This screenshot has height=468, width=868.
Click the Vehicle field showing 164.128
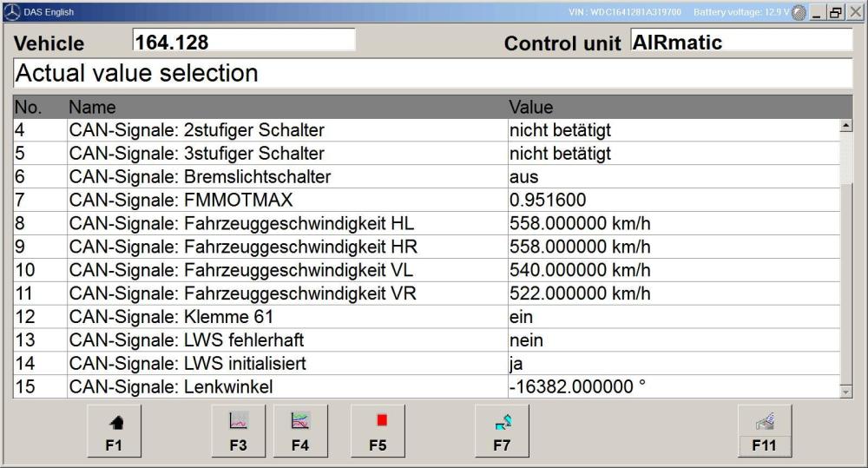pos(244,41)
